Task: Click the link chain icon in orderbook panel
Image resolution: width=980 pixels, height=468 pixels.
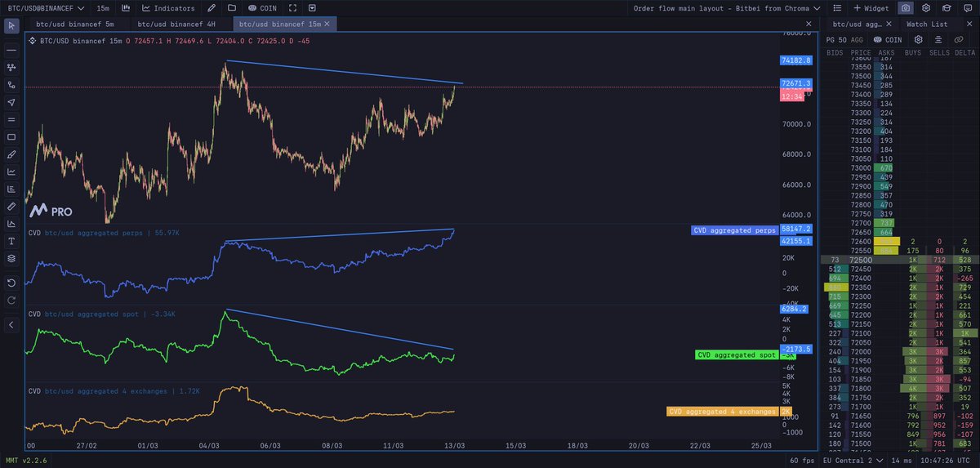Action: tap(958, 39)
